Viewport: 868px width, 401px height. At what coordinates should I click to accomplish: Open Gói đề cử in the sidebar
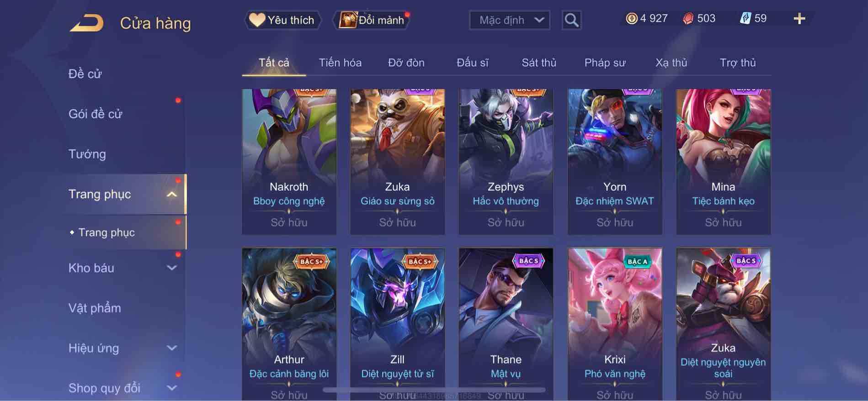coord(96,114)
